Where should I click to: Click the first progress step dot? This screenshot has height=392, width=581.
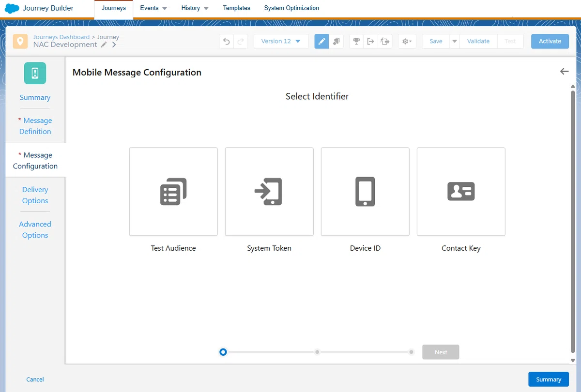pyautogui.click(x=223, y=352)
